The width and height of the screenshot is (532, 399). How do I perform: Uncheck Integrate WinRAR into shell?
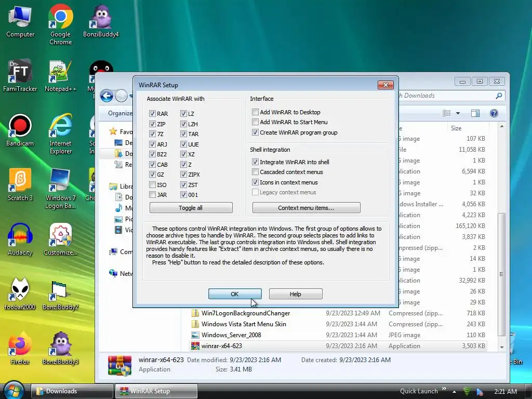255,162
